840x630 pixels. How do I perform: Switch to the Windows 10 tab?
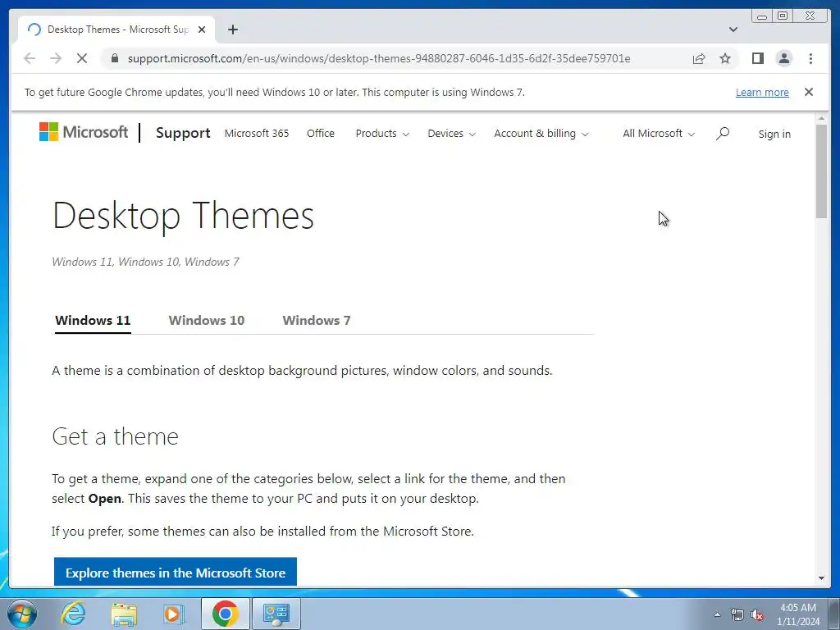[x=206, y=321]
